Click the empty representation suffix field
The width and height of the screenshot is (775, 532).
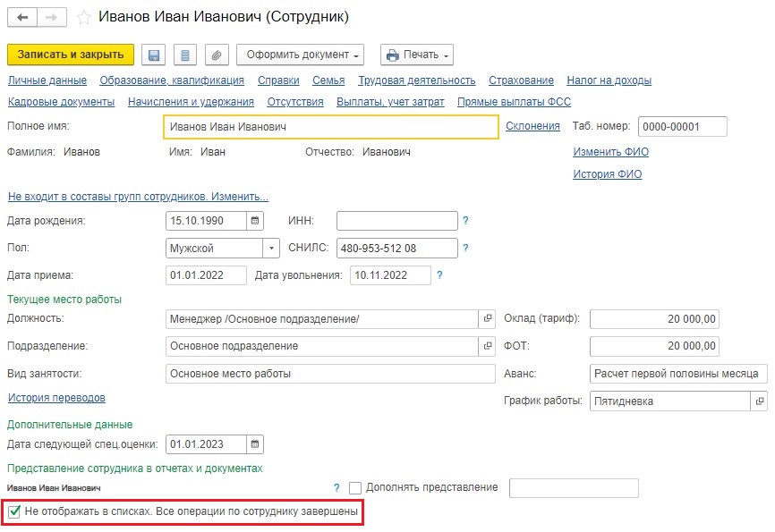point(574,488)
